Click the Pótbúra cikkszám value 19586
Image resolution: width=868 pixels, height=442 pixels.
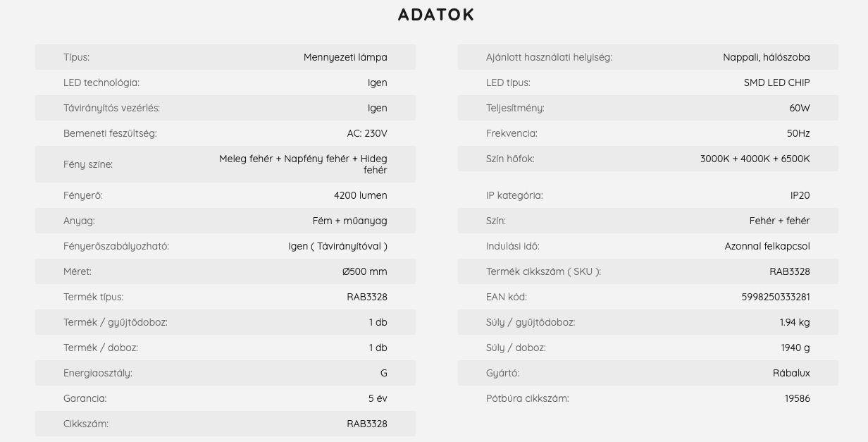(798, 398)
